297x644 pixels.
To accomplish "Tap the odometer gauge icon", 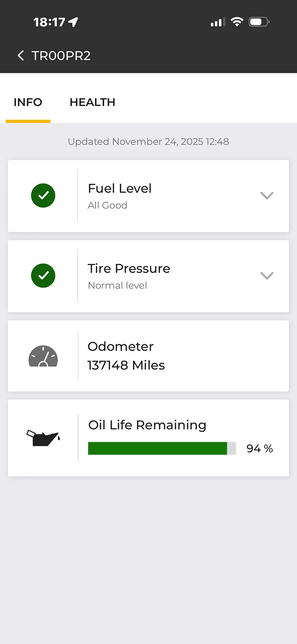I will point(43,356).
